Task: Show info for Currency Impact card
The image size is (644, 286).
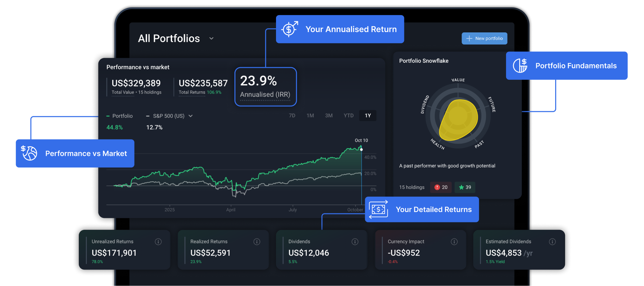Action: (454, 242)
